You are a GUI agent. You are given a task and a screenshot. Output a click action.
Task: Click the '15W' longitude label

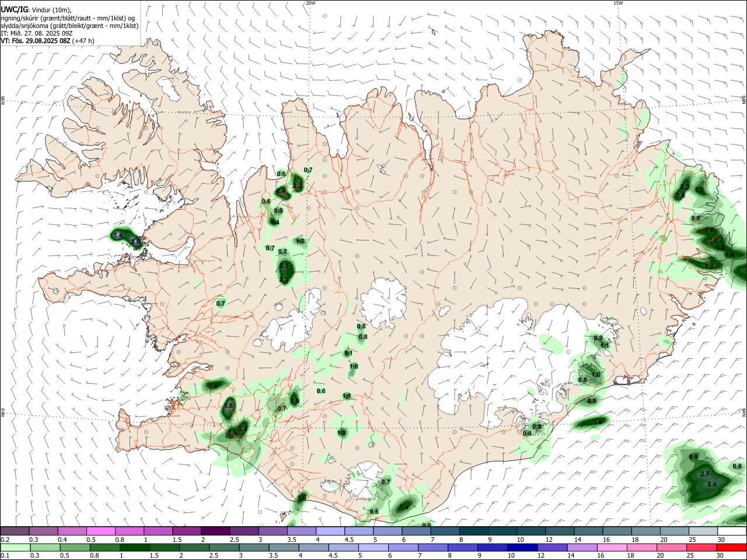coord(618,3)
